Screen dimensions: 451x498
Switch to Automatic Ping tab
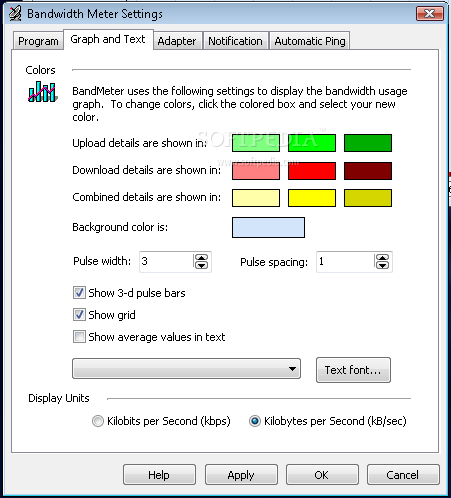(310, 41)
